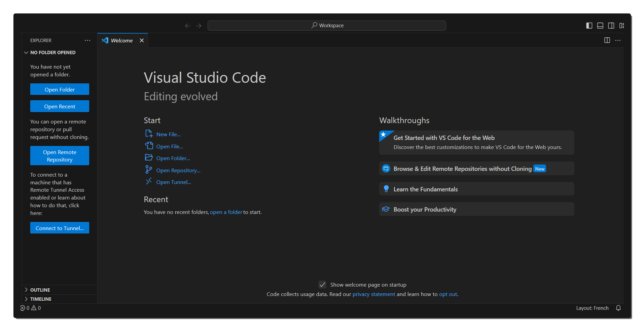The height and width of the screenshot is (331, 644).
Task: Click the Open Folder... link
Action: 173,158
